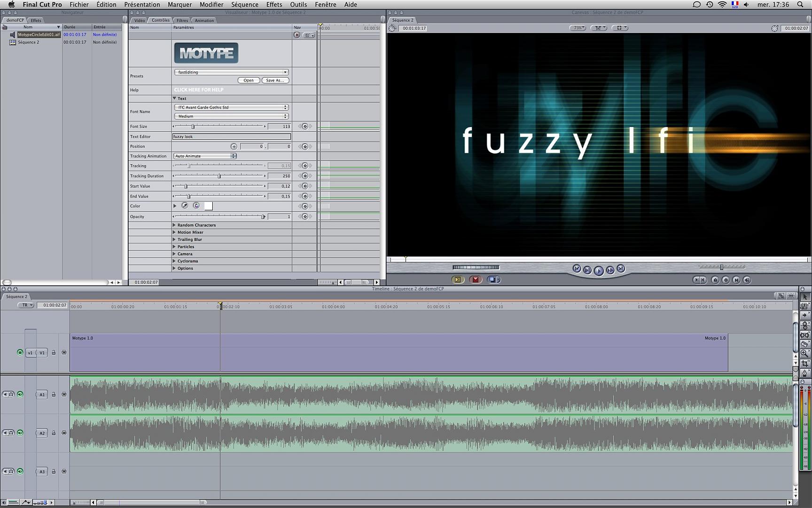Select the Crop tool

[805, 364]
